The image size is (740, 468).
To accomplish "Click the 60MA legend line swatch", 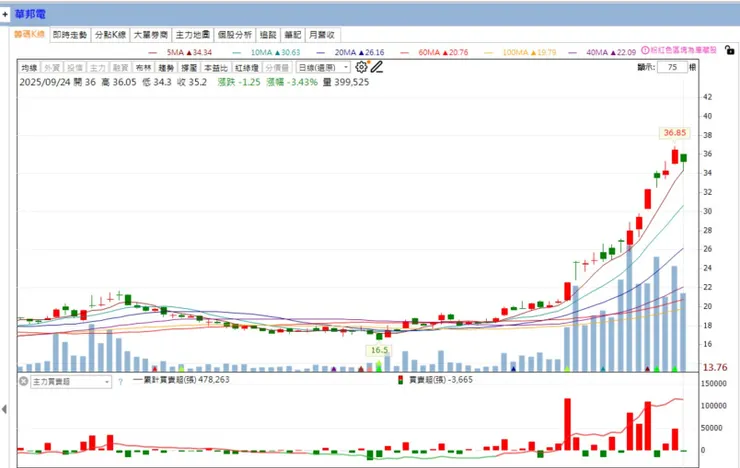I will pyautogui.click(x=404, y=52).
